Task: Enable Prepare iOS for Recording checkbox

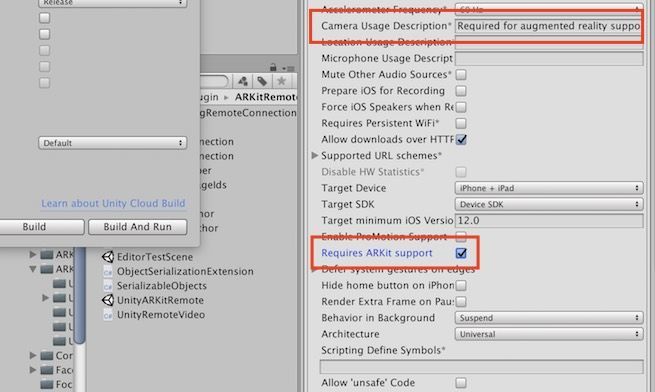Action: [461, 91]
